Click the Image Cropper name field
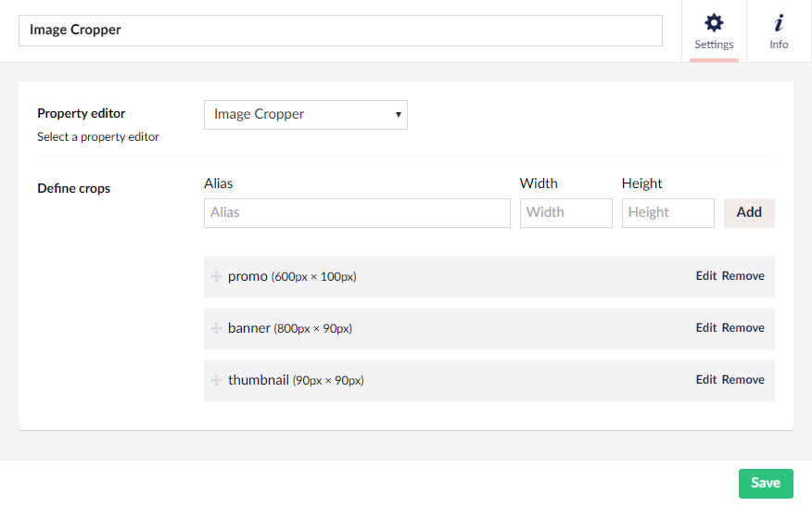 pyautogui.click(x=340, y=30)
